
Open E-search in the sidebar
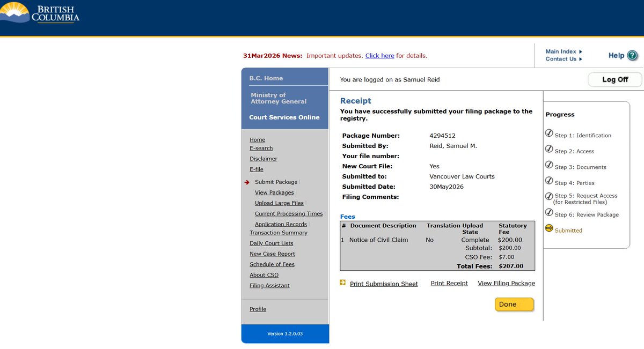261,148
